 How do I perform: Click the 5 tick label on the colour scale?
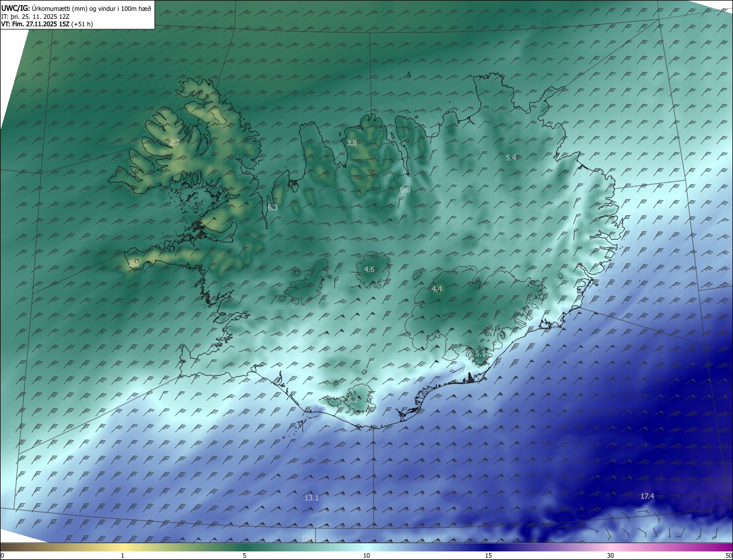[x=245, y=555]
